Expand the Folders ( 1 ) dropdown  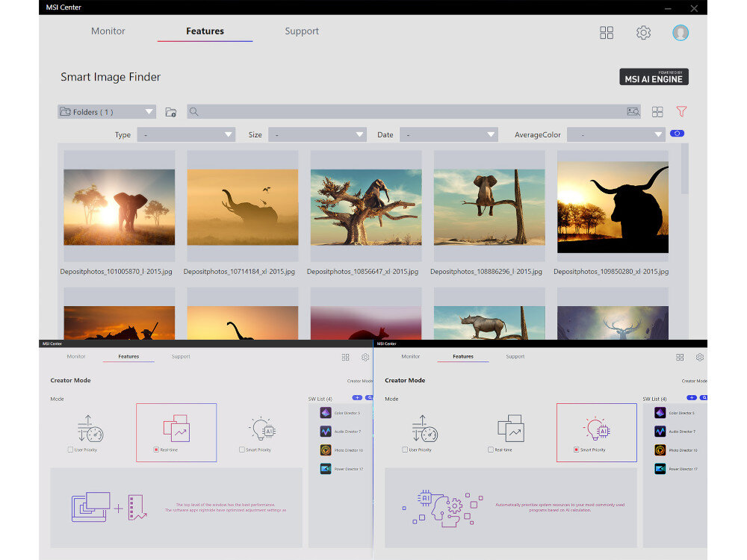[107, 112]
